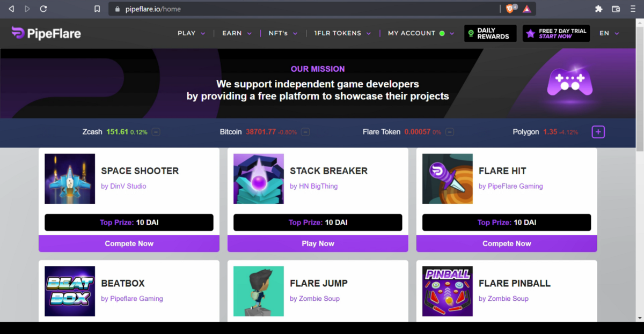Expand the PLAY menu
The height and width of the screenshot is (334, 644).
[x=192, y=33]
